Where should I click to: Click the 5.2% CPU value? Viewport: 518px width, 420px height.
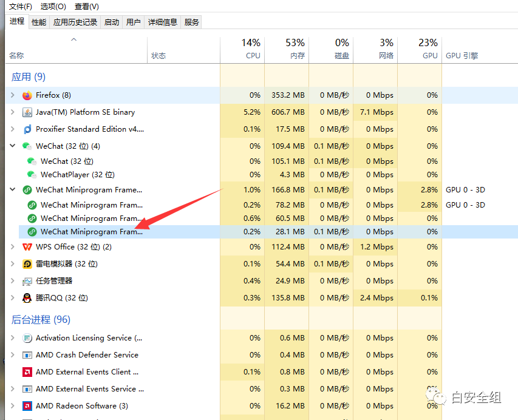tap(252, 112)
